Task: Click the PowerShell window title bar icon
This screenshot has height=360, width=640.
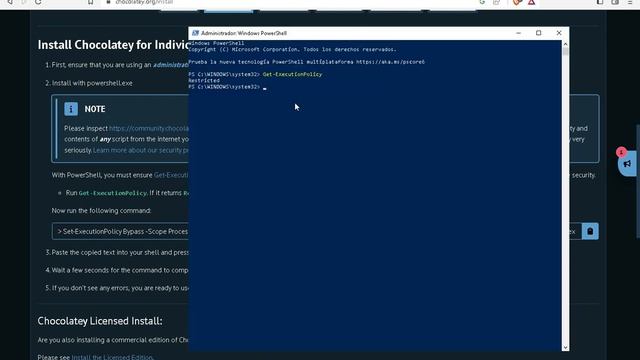Action: click(x=195, y=33)
